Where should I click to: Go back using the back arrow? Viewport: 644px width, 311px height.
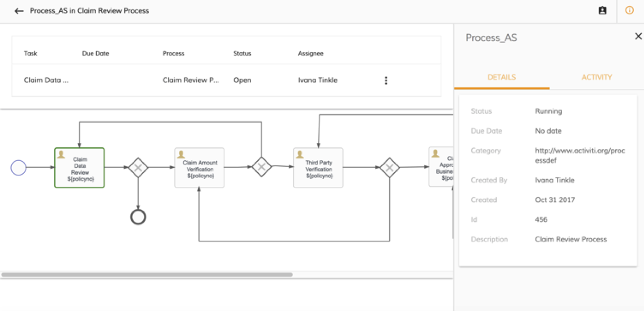point(19,11)
